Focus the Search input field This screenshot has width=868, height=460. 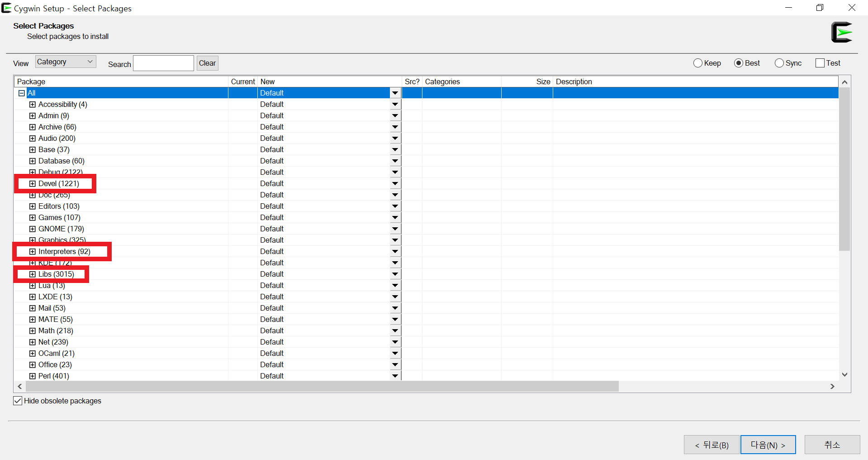[163, 63]
